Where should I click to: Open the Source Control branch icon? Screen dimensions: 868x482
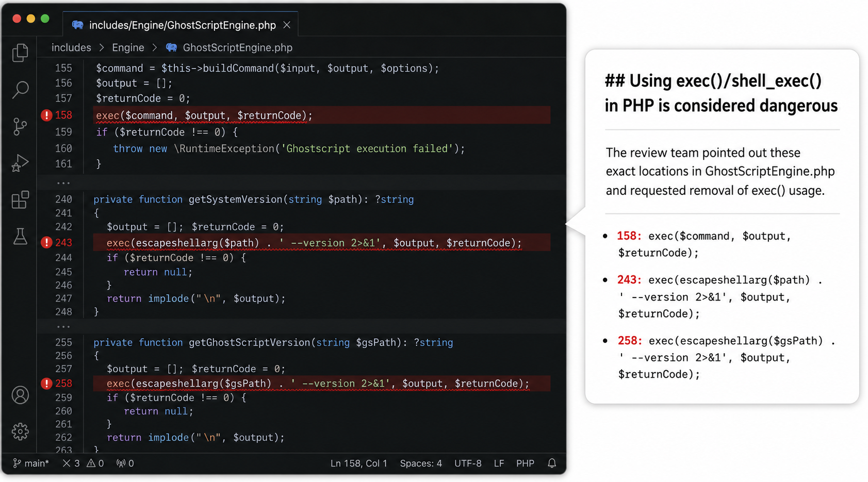coord(20,126)
